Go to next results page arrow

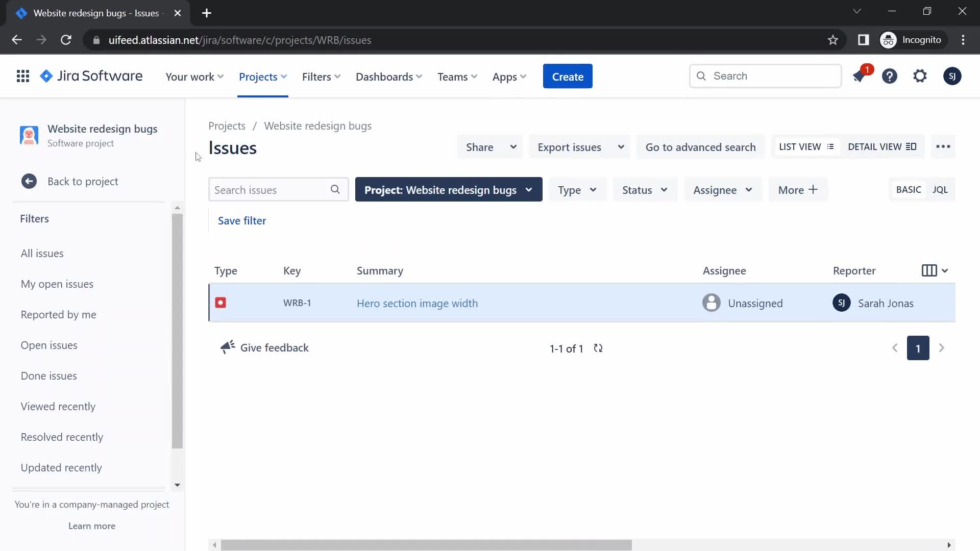click(x=942, y=348)
